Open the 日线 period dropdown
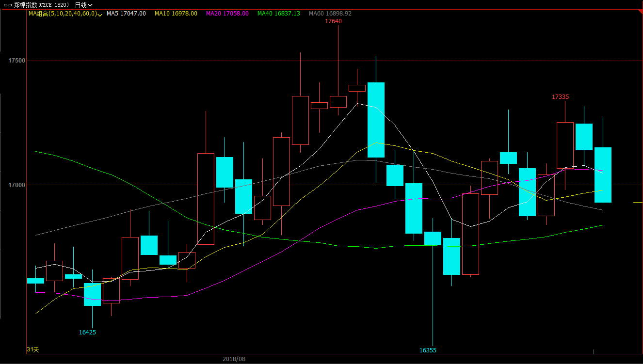Viewport: 643px width, 364px height. [83, 5]
